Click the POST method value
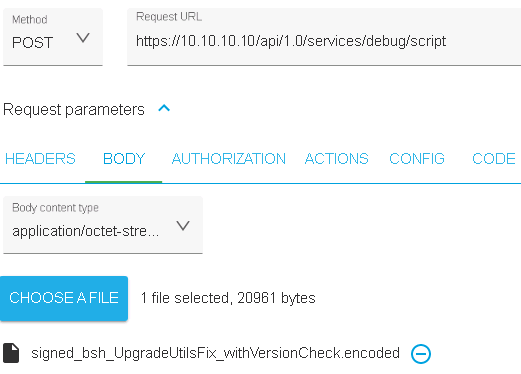 pos(32,43)
